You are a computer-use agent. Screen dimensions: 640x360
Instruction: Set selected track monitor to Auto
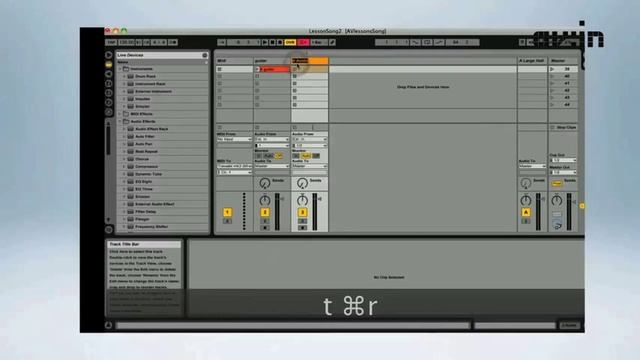(306, 156)
